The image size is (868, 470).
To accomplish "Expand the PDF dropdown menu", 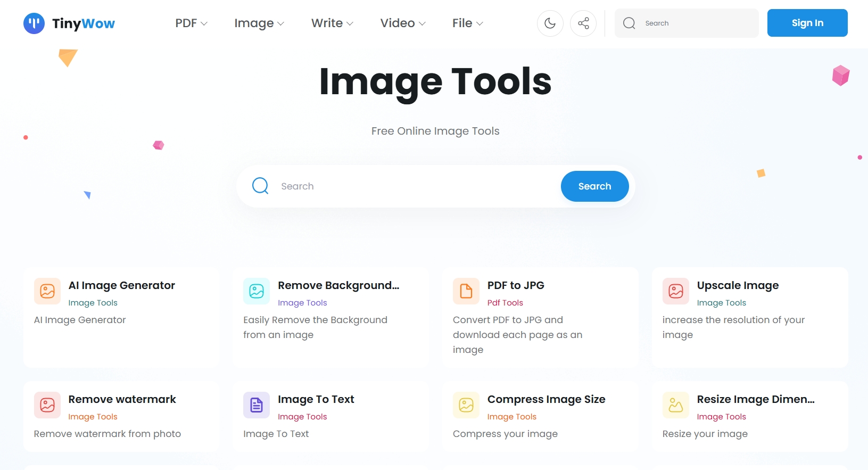I will click(x=191, y=23).
